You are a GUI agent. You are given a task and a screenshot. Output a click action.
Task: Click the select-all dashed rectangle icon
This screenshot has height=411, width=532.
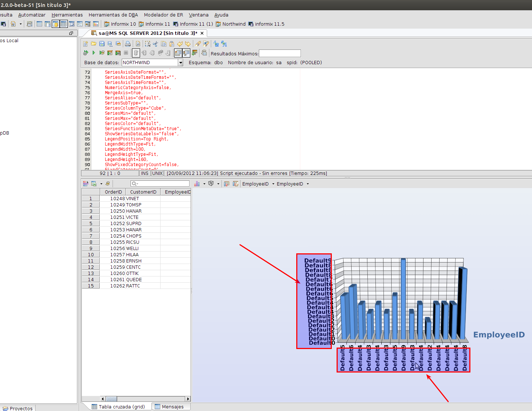(x=147, y=44)
